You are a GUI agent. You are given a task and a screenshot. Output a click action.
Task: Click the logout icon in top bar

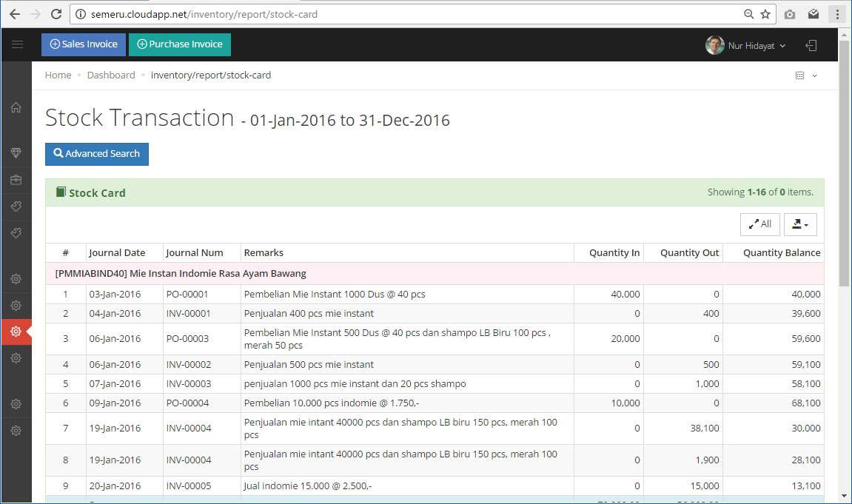[x=811, y=45]
